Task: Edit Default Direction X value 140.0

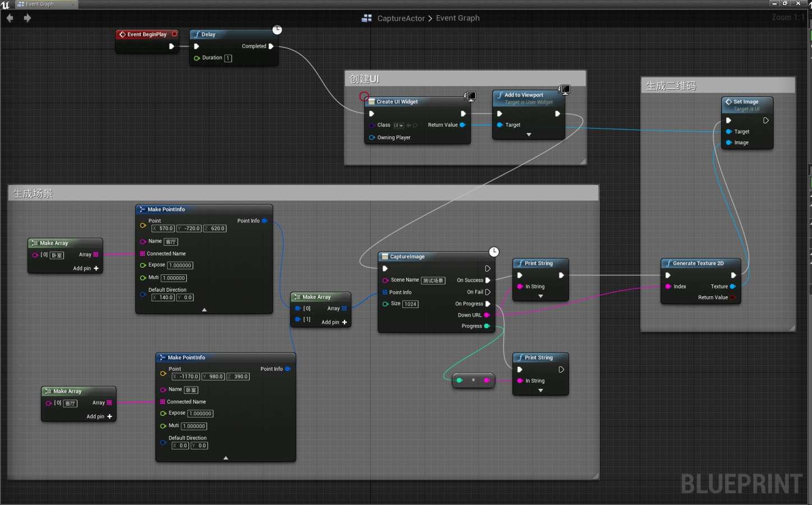Action: pos(163,297)
